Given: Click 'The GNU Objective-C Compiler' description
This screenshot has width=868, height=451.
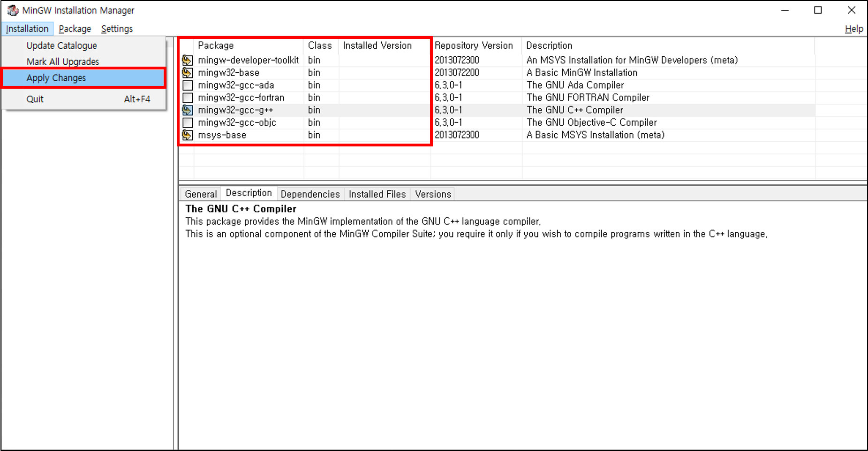Looking at the screenshot, I should tap(592, 122).
